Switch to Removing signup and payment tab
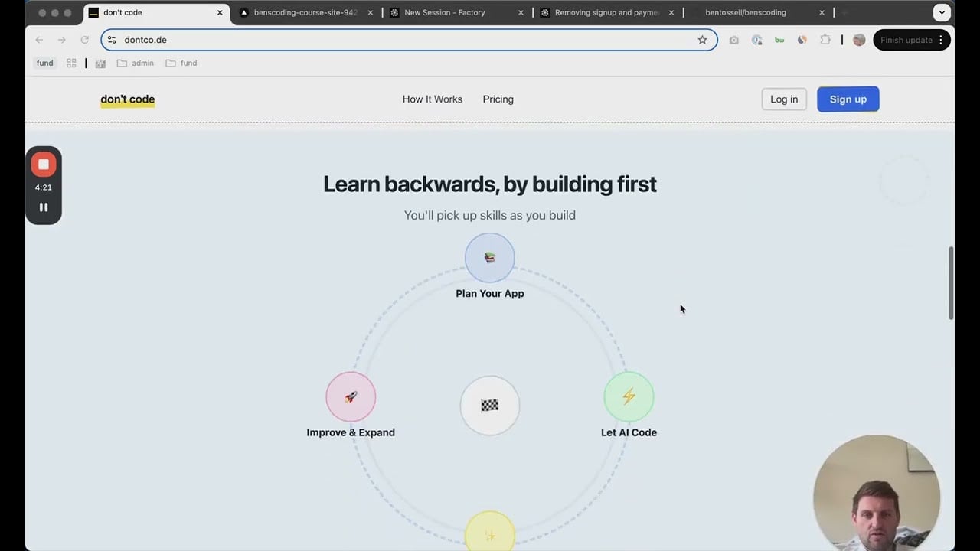 [x=606, y=12]
